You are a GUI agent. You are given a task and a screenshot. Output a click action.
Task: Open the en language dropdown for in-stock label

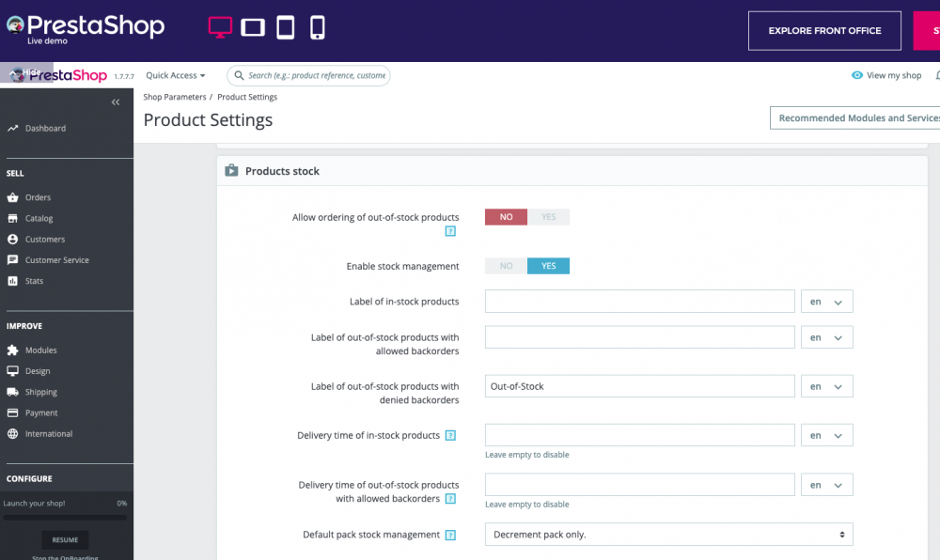pyautogui.click(x=826, y=301)
